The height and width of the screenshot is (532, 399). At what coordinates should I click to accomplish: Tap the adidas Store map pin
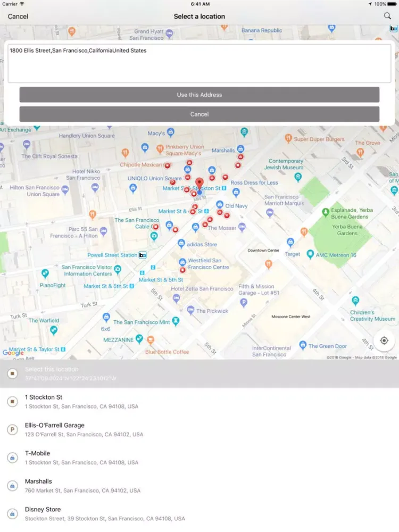coord(181,243)
